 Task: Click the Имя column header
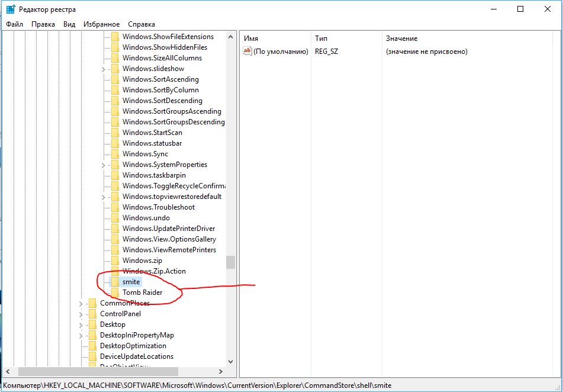tap(251, 38)
